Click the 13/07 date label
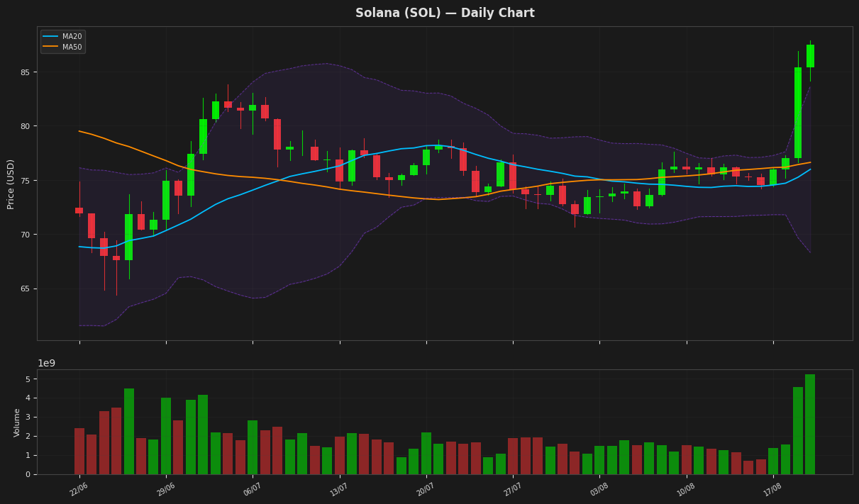The width and height of the screenshot is (859, 504). [x=339, y=489]
